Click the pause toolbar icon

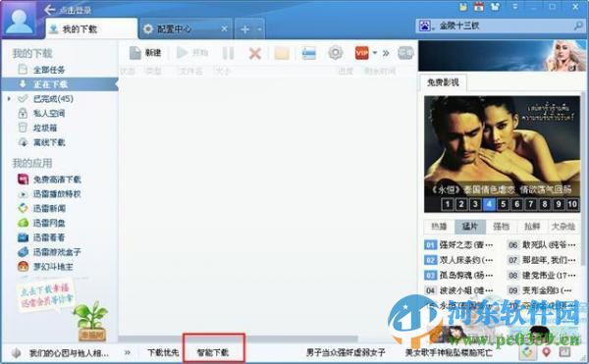click(228, 53)
